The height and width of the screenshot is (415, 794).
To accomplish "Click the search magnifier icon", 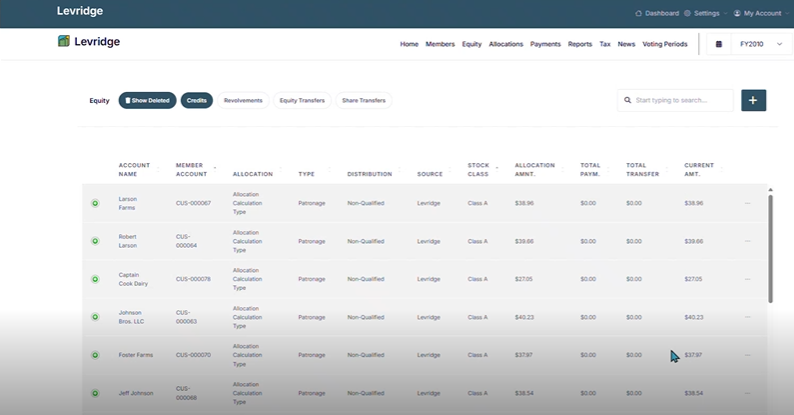I will click(x=628, y=100).
